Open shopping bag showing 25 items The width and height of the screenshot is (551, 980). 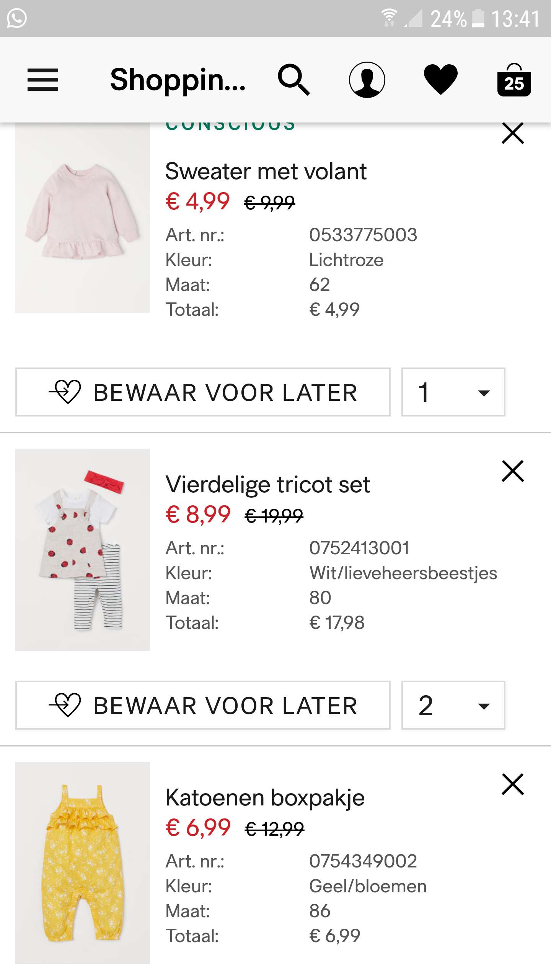[514, 80]
